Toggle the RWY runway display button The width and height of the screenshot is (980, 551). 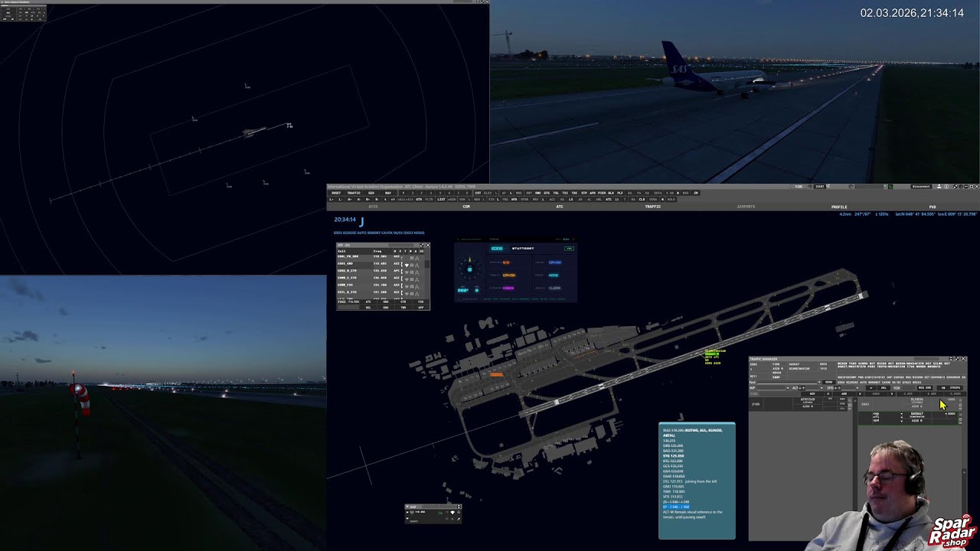[x=529, y=193]
